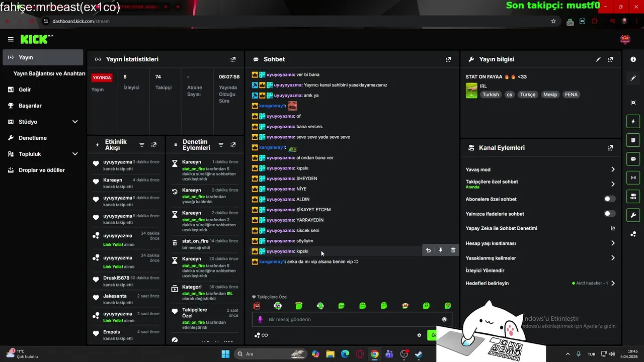
Task: Open username kangaleray1 in last chat message
Action: click(x=272, y=261)
